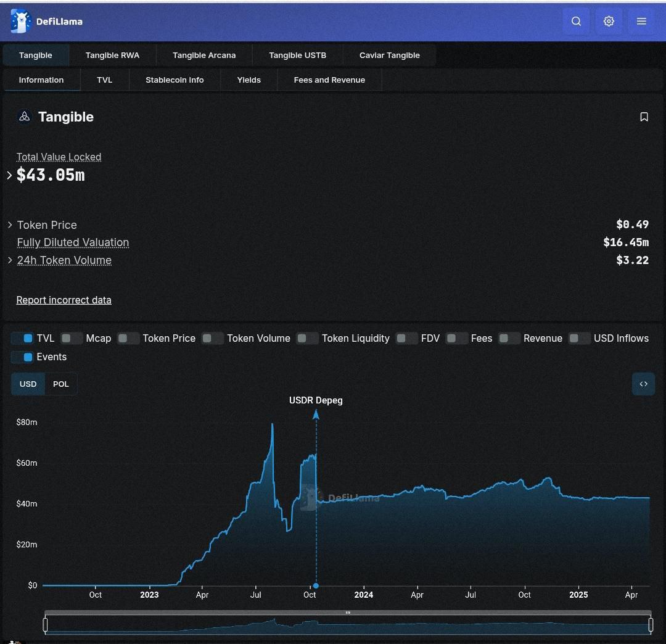Image resolution: width=666 pixels, height=644 pixels.
Task: Click the Tangible protocol logo icon
Action: tap(25, 117)
